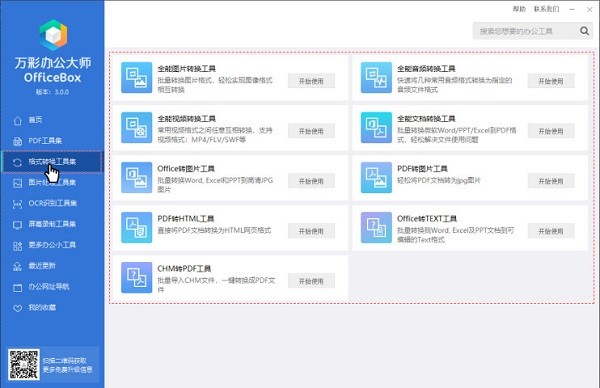
Task: Click the 全能图片转换工具 icon
Action: coord(137,78)
